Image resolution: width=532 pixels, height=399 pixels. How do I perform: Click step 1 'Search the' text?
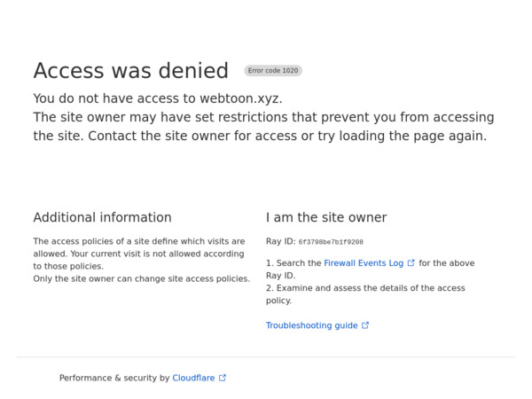(x=293, y=263)
